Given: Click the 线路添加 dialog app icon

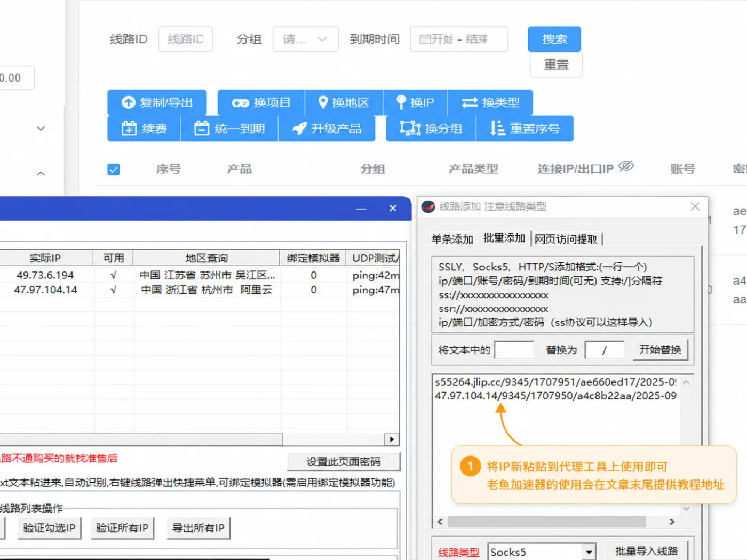Looking at the screenshot, I should click(x=428, y=206).
